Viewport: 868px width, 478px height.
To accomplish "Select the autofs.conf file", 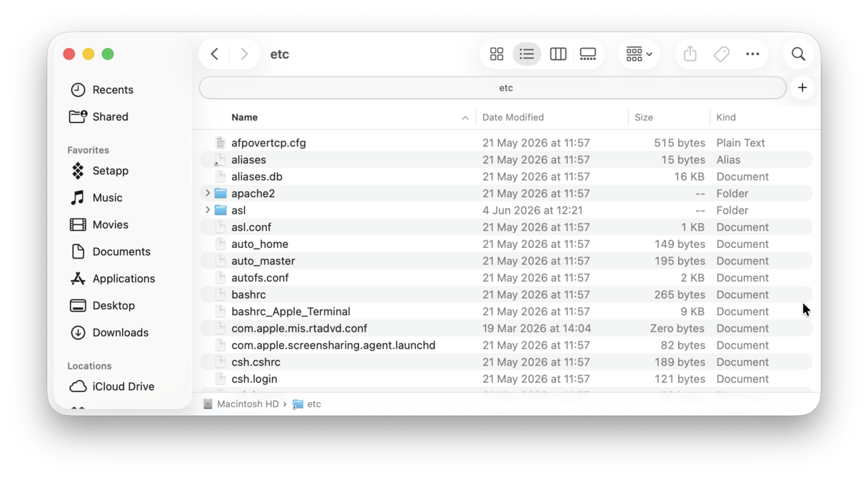I will tap(506, 278).
